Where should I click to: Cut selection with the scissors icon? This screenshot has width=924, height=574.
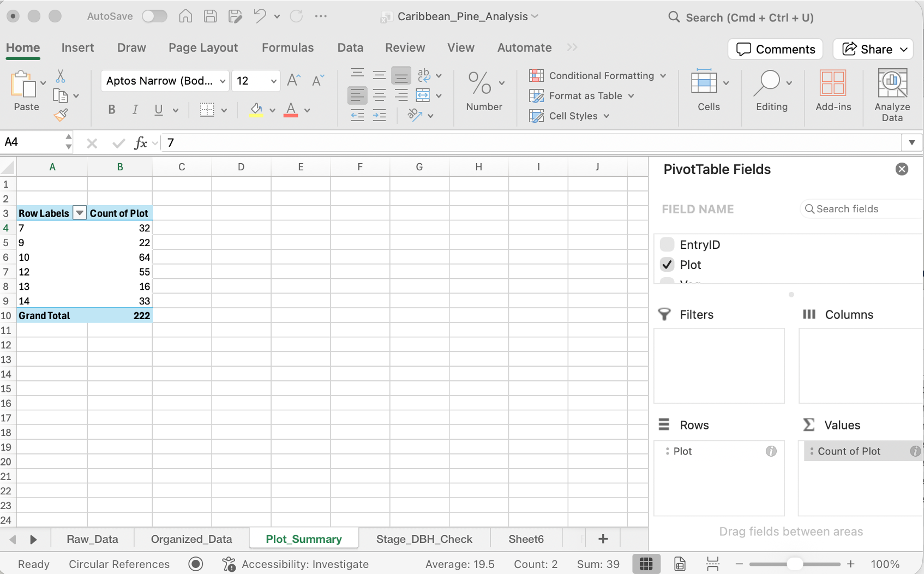(61, 76)
